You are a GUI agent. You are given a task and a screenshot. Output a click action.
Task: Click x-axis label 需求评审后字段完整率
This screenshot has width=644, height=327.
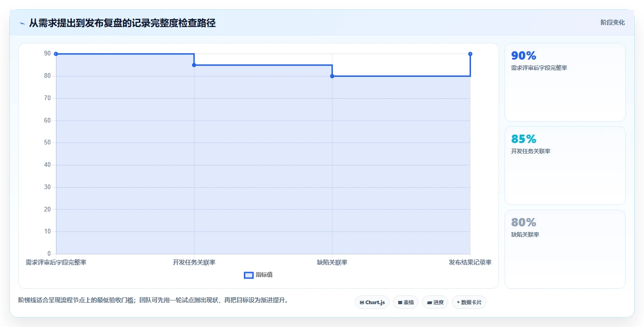click(x=56, y=262)
